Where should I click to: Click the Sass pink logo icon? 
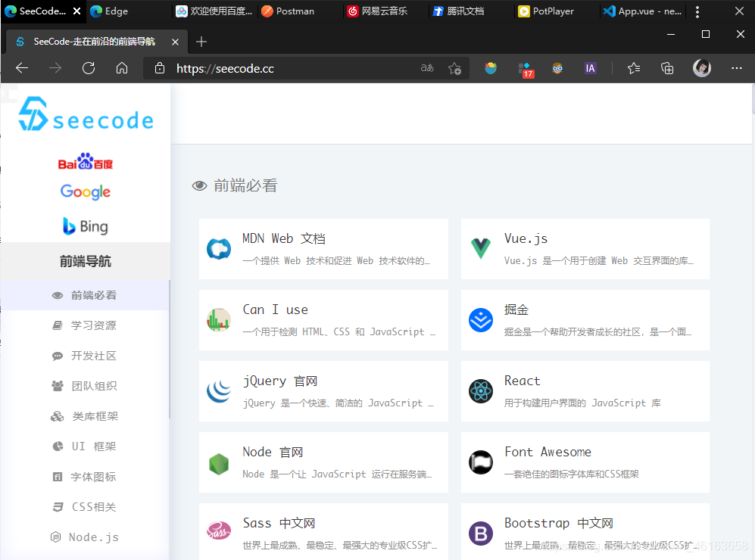(219, 531)
